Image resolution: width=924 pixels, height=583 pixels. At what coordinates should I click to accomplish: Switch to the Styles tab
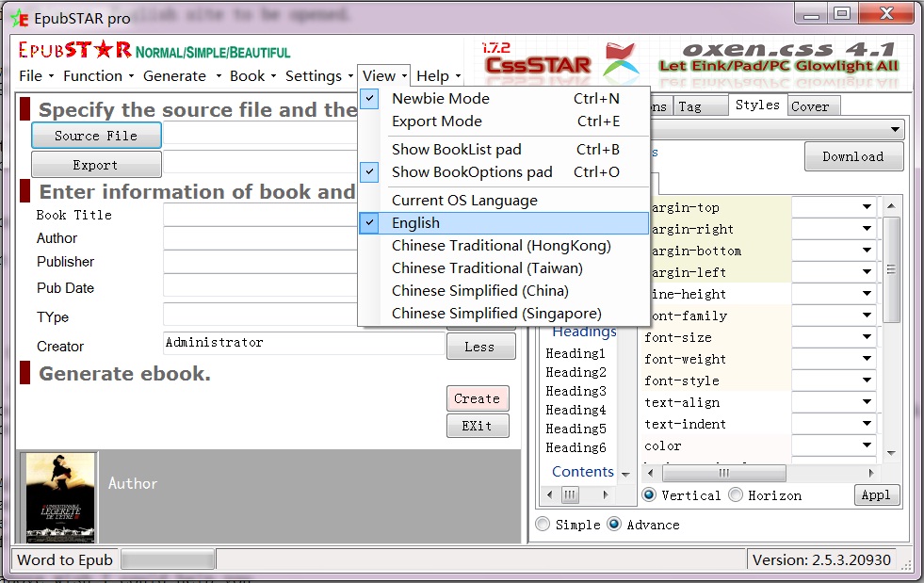coord(757,105)
